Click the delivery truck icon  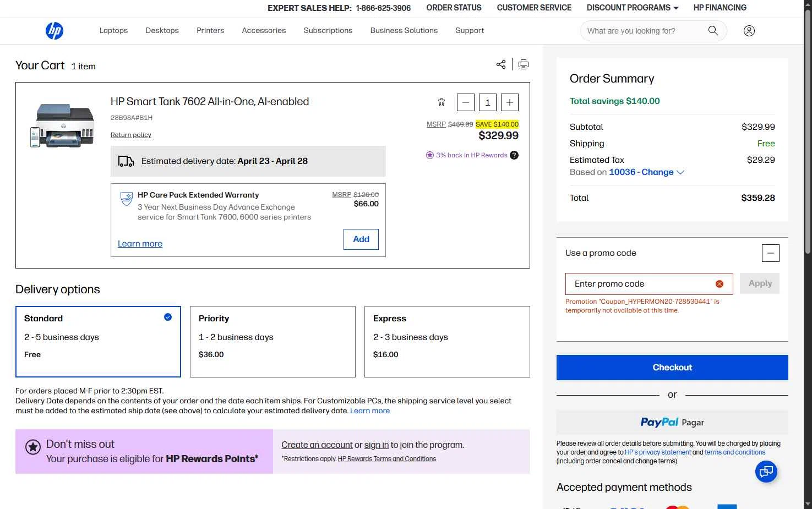126,161
